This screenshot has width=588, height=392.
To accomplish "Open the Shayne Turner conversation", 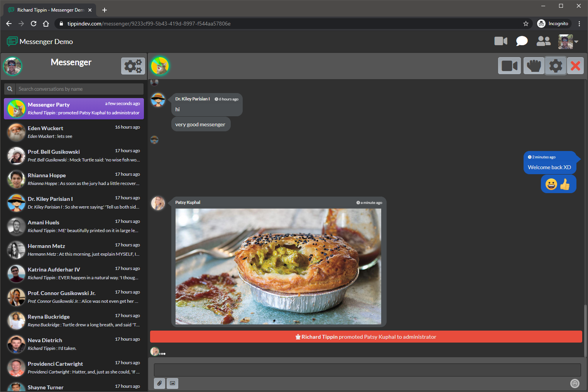I will (x=74, y=387).
